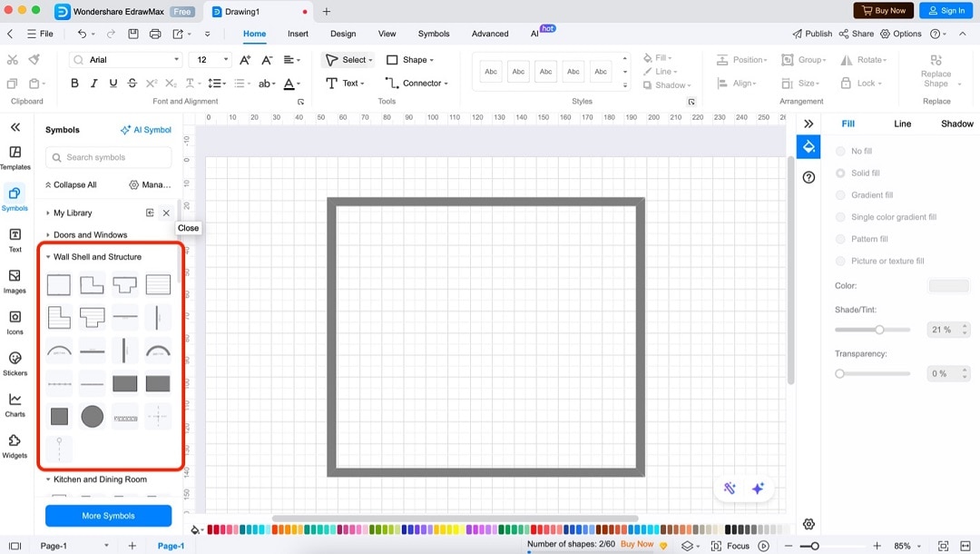Image resolution: width=980 pixels, height=554 pixels.
Task: Click the Print icon
Action: [155, 34]
